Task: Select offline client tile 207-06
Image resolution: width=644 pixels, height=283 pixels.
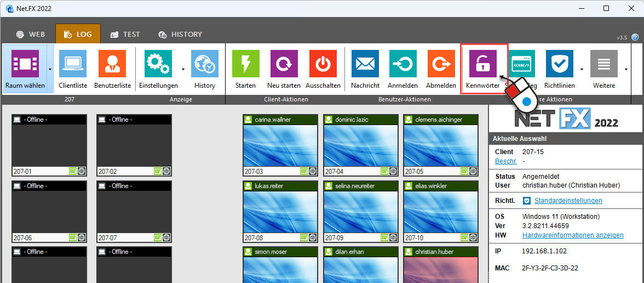Action: coord(49,212)
